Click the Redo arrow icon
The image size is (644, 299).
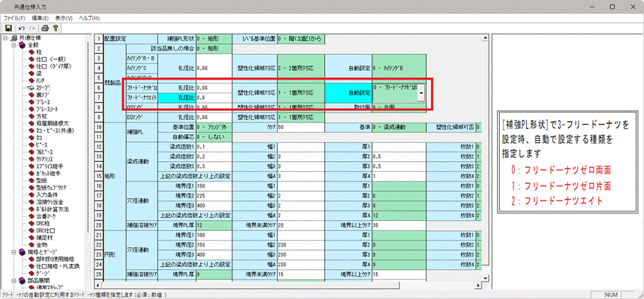pyautogui.click(x=32, y=28)
